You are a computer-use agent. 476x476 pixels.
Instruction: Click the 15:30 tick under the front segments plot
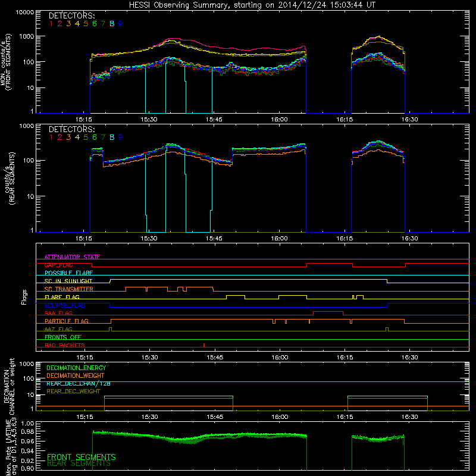coord(149,120)
